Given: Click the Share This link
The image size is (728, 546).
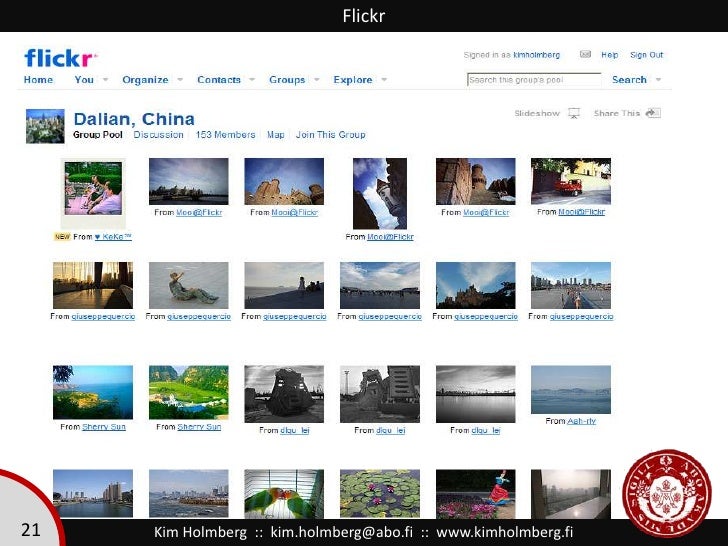Looking at the screenshot, I should coord(617,113).
